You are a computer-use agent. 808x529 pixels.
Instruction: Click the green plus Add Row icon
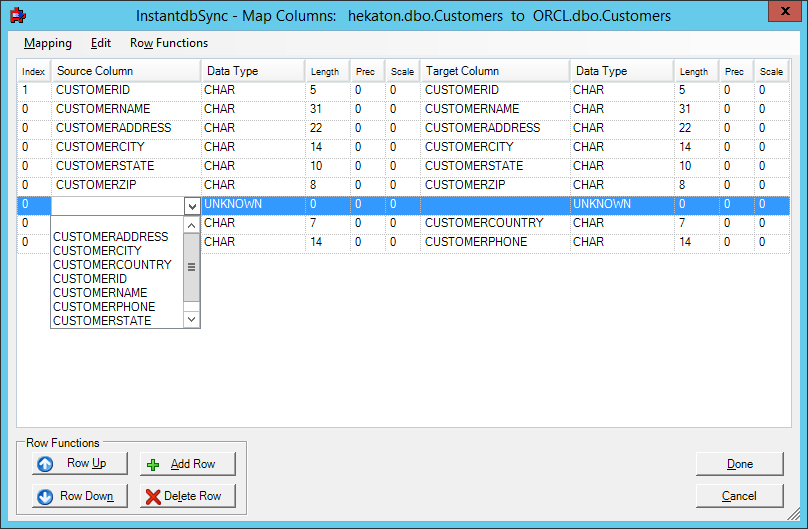[x=153, y=465]
